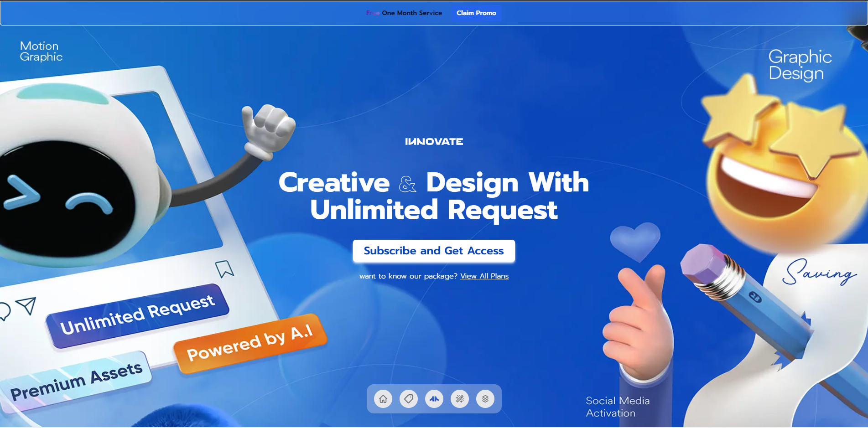Click the Graphic Design label
868x428 pixels.
coord(800,65)
